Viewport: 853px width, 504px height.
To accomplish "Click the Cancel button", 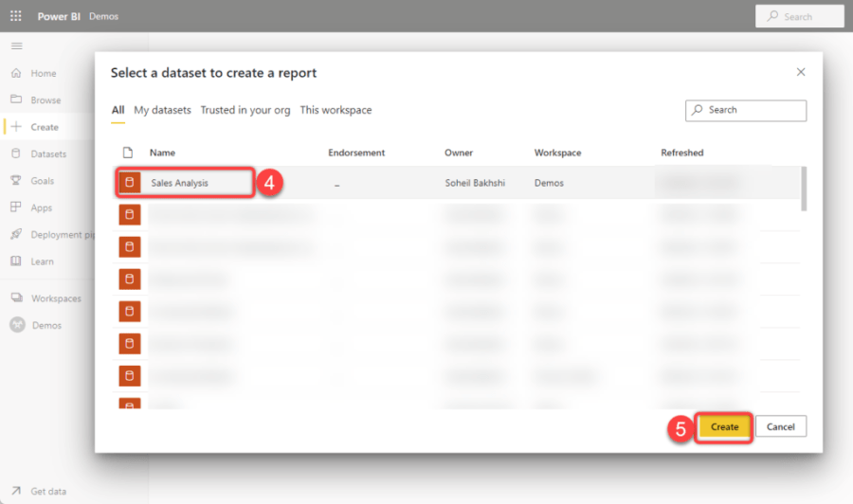I will (x=781, y=427).
